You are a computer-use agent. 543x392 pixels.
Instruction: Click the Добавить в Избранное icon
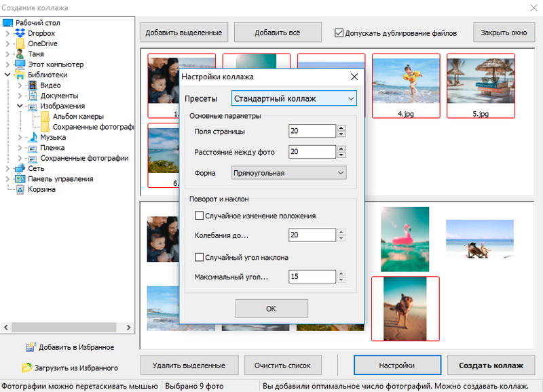31,347
